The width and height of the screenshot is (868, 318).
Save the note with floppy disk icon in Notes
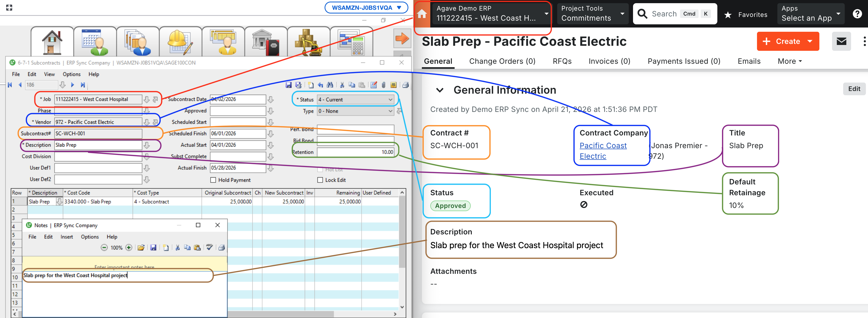coord(153,248)
